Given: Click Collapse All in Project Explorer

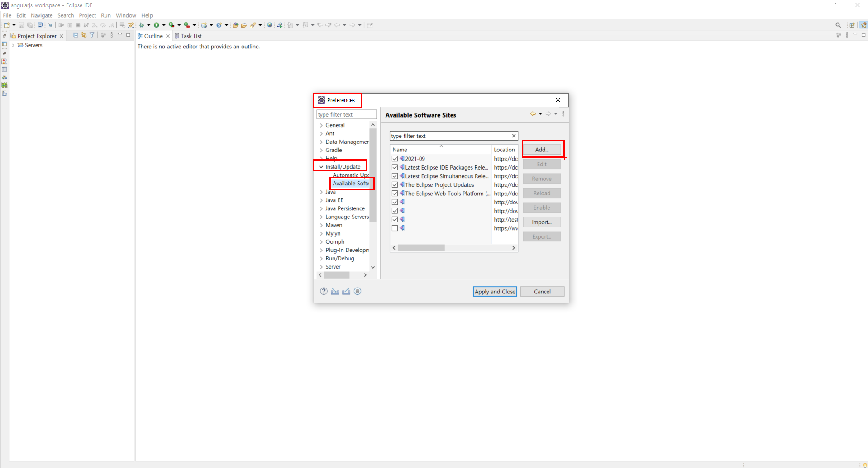Looking at the screenshot, I should click(x=76, y=35).
